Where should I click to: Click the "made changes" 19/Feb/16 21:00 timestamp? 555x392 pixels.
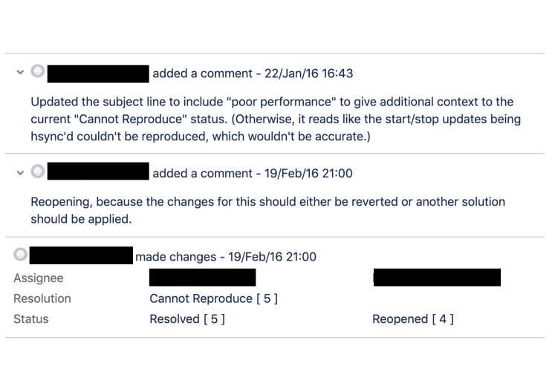(272, 257)
